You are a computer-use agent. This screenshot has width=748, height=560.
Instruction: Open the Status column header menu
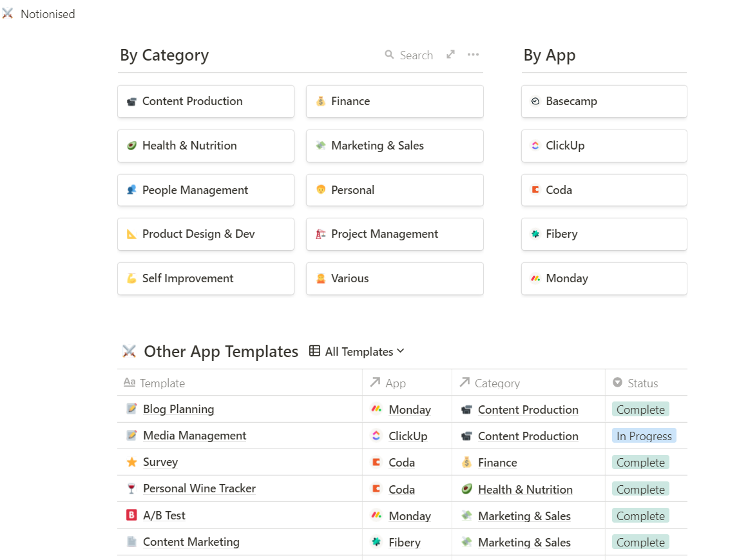point(646,383)
